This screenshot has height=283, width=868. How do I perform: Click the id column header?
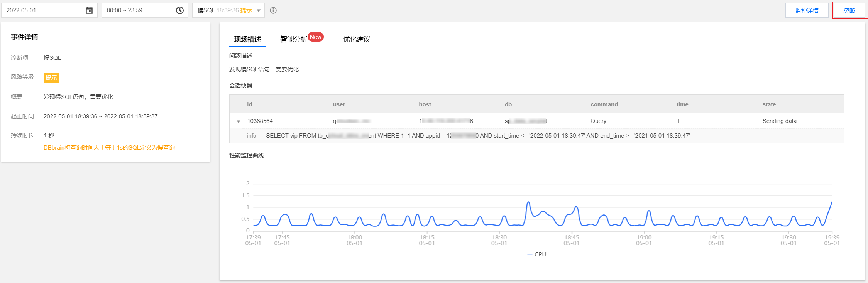(x=250, y=104)
